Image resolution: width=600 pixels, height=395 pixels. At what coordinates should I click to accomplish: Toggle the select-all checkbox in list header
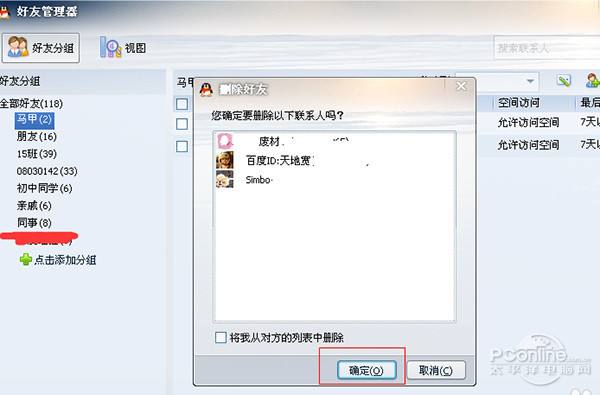[182, 104]
